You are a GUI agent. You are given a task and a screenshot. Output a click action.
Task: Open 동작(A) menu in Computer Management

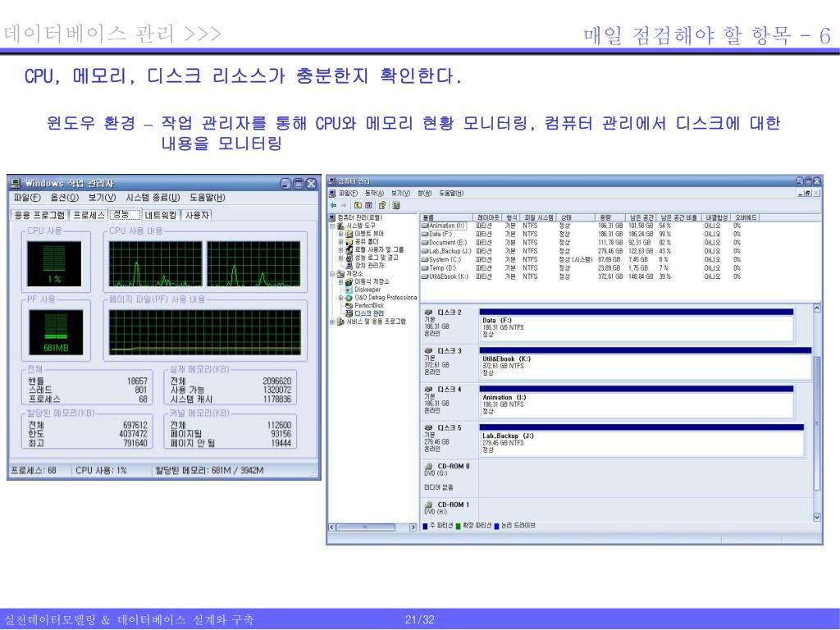pyautogui.click(x=374, y=194)
